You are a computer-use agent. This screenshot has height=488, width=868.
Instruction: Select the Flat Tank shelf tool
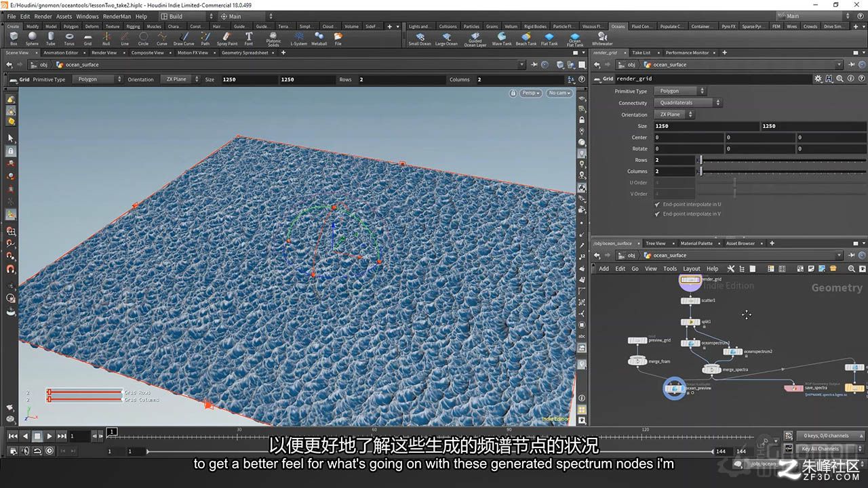pyautogui.click(x=549, y=39)
